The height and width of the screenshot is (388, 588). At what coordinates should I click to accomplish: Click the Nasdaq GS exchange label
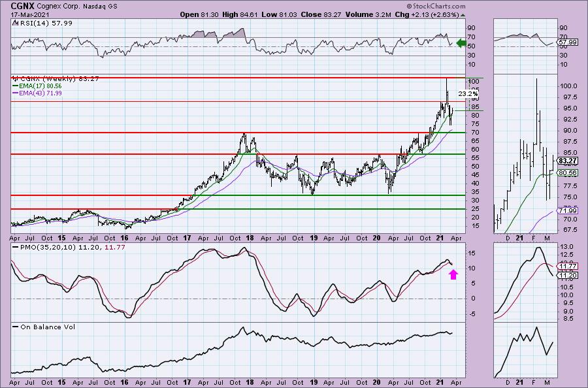101,7
